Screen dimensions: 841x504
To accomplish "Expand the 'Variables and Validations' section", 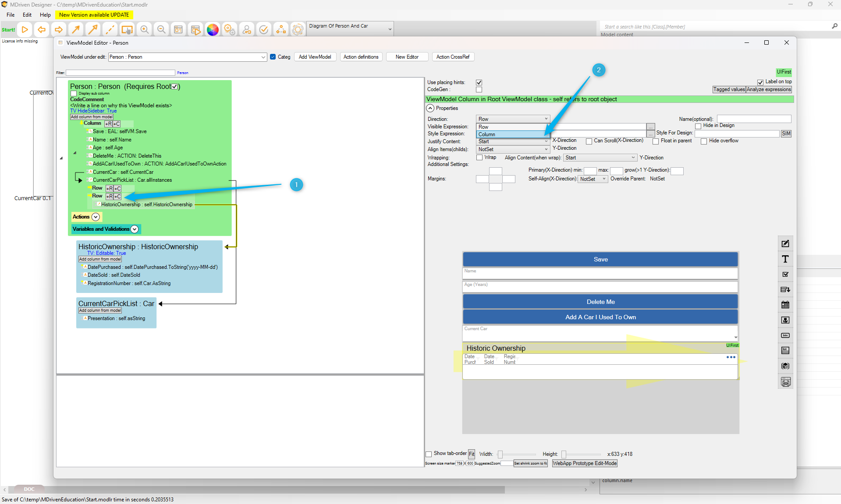I will tap(135, 229).
